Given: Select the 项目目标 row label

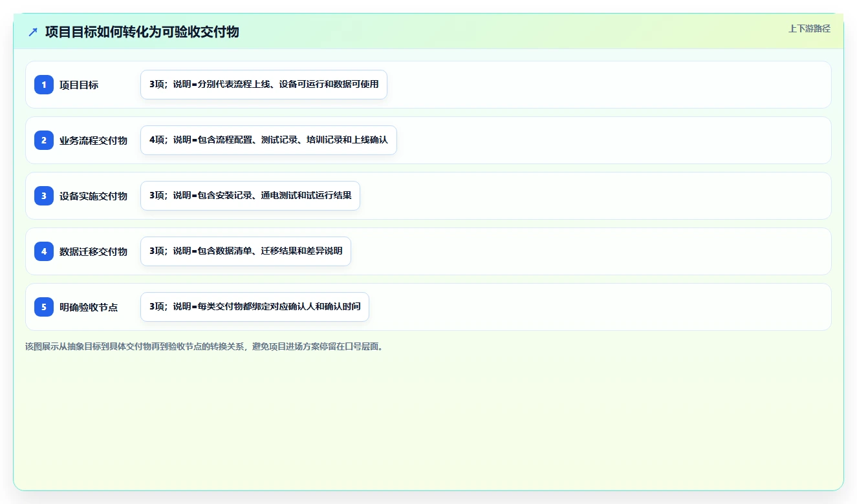Looking at the screenshot, I should point(79,85).
